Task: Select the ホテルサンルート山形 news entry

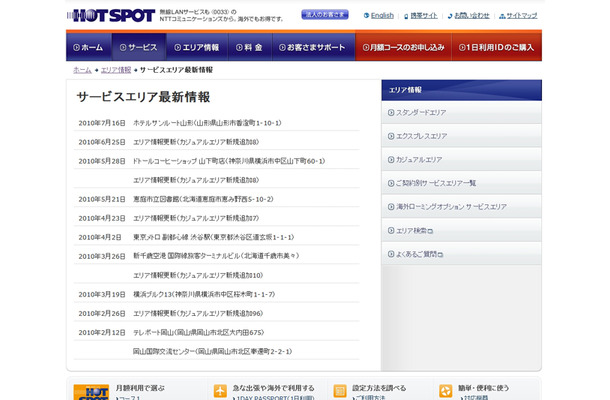Action: [x=207, y=123]
